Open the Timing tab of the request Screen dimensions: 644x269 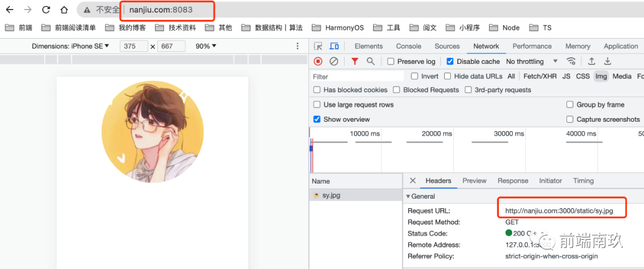[x=583, y=181]
